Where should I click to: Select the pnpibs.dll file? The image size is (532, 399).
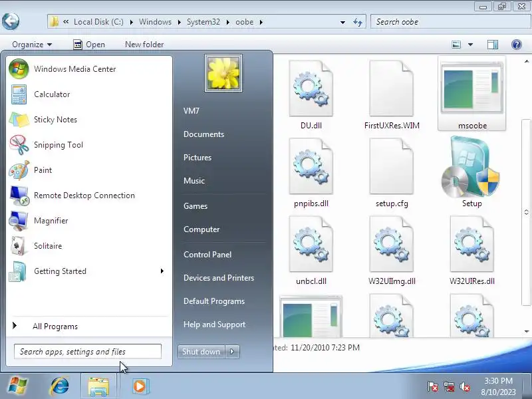311,172
